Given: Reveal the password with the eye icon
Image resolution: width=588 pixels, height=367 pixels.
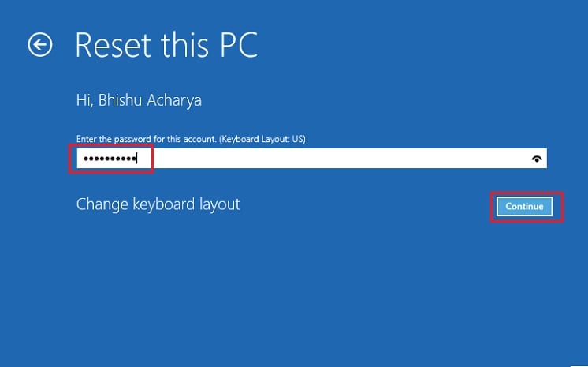Looking at the screenshot, I should coord(537,159).
